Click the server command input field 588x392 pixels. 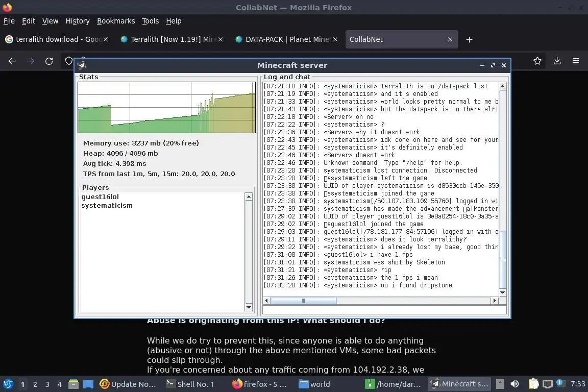pyautogui.click(x=385, y=310)
